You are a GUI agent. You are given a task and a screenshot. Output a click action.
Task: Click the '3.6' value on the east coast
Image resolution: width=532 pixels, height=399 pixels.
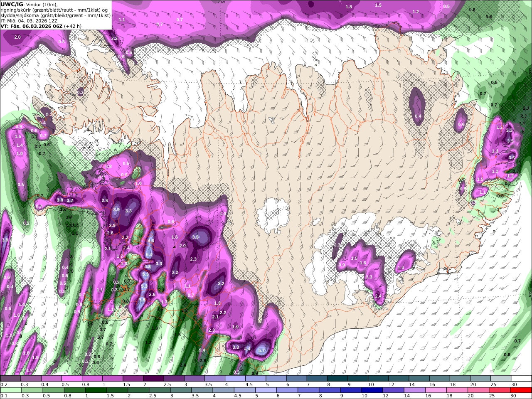tap(512, 158)
